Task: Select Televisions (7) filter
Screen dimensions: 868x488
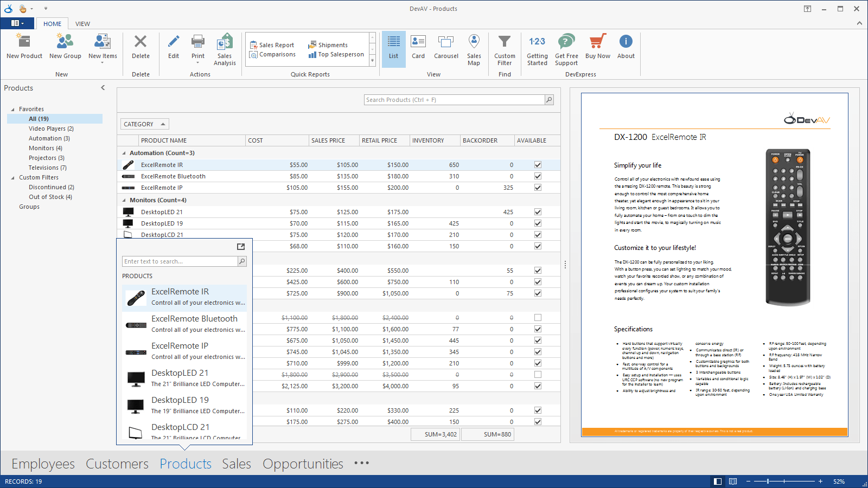Action: tap(48, 168)
